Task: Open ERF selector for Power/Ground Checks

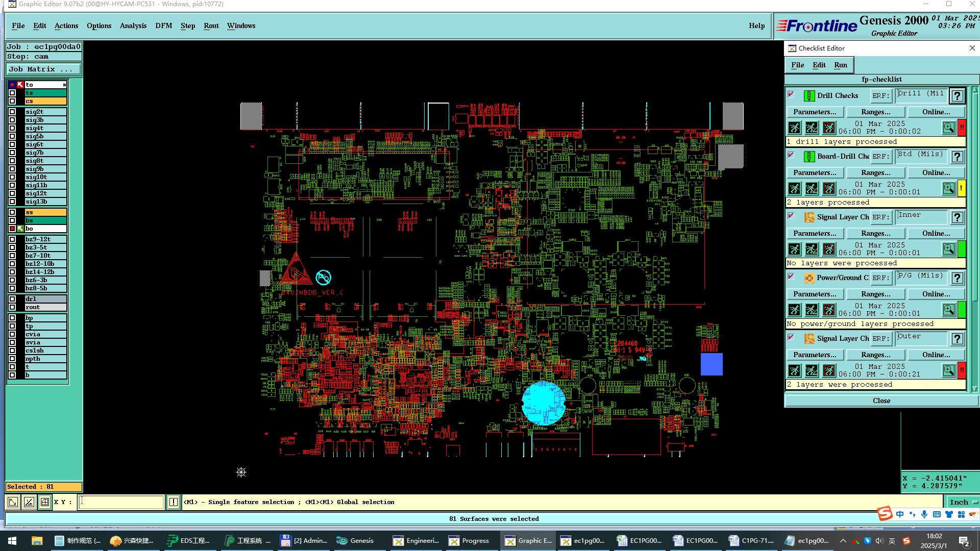Action: pos(880,278)
